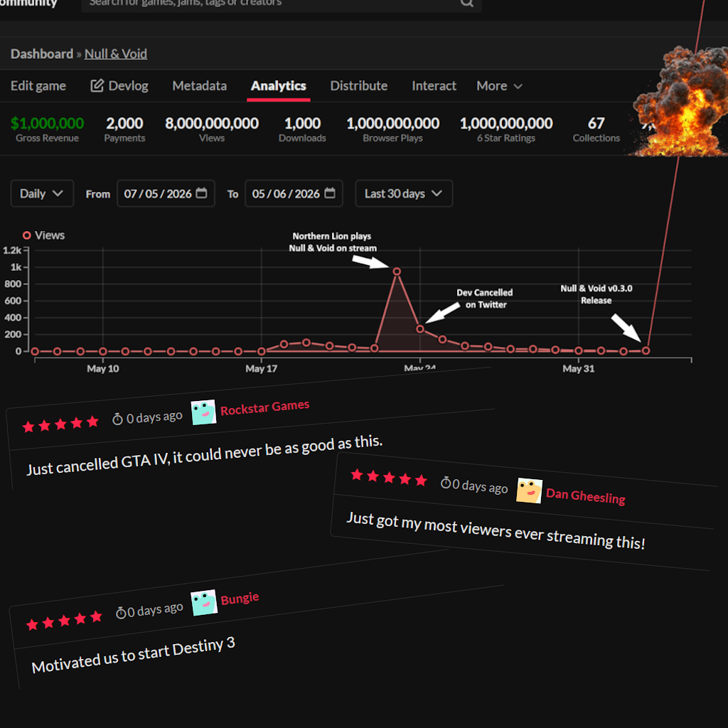Expand the More menu
The height and width of the screenshot is (728, 728).
pyautogui.click(x=499, y=86)
